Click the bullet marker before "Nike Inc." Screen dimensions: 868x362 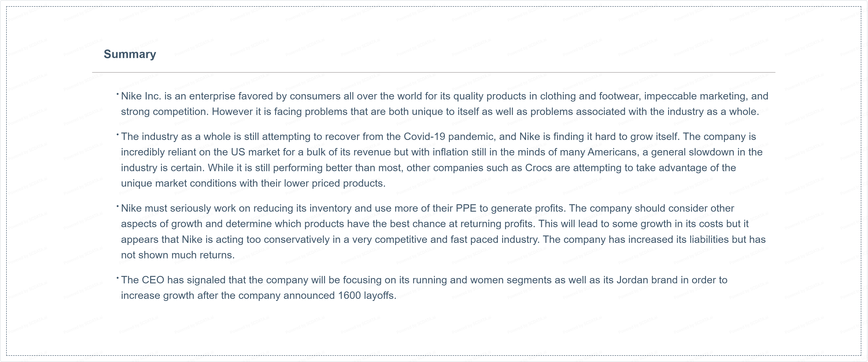click(118, 94)
